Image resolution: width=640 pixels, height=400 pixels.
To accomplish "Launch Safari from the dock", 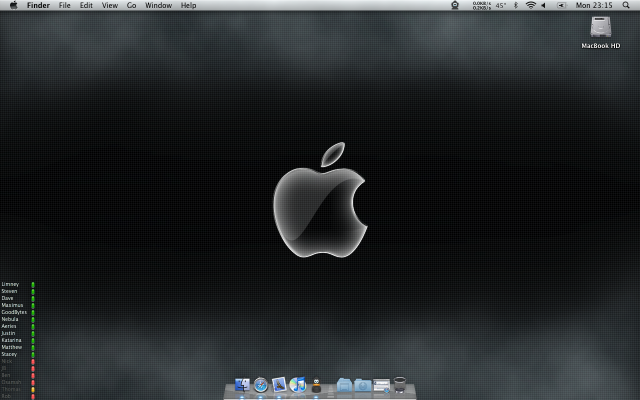I will 260,384.
